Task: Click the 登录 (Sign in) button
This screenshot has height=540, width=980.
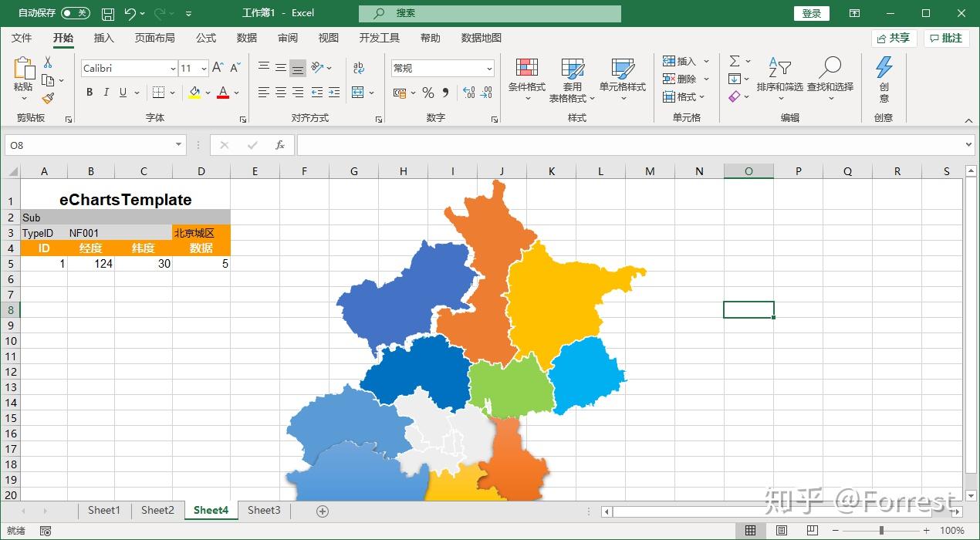Action: tap(812, 13)
